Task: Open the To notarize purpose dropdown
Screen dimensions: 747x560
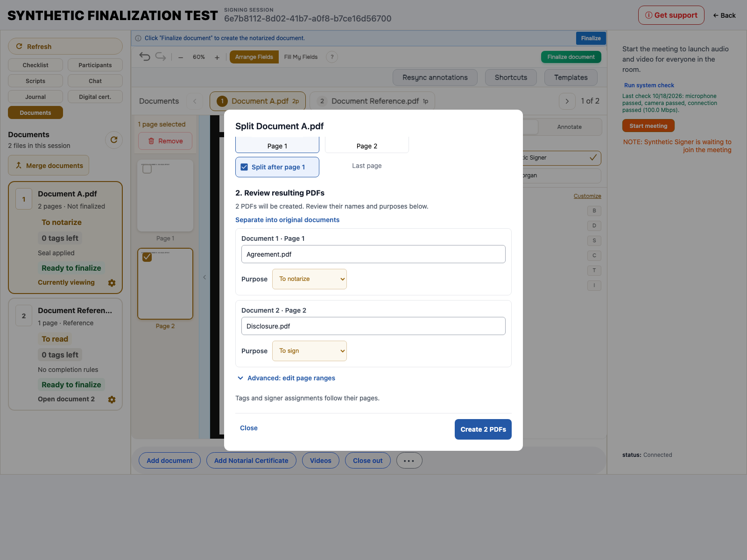Action: coord(310,279)
